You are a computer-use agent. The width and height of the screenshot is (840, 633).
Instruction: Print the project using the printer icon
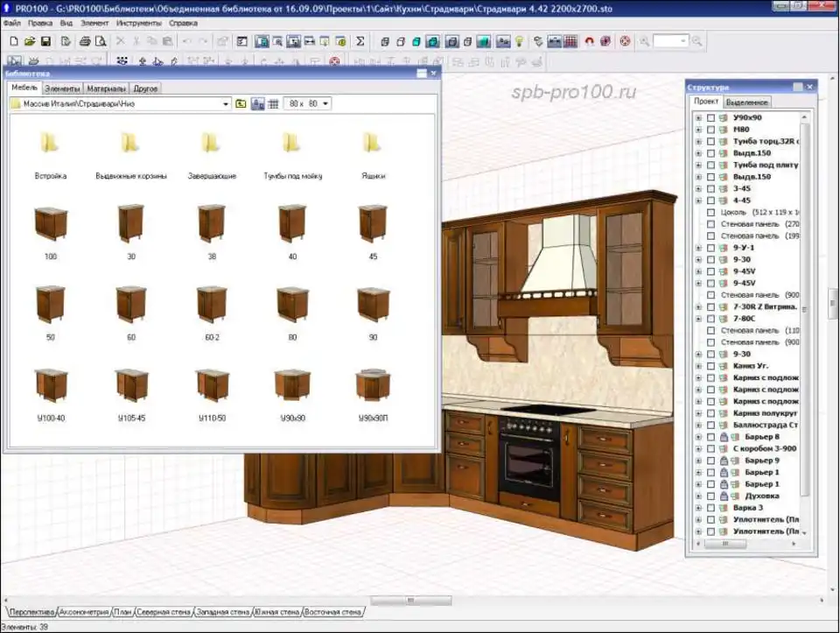(85, 41)
